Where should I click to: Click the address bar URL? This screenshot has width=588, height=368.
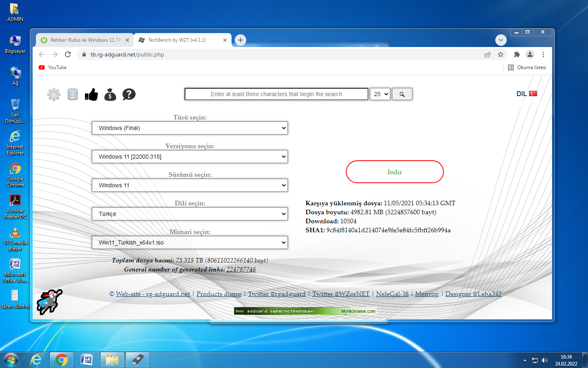127,54
